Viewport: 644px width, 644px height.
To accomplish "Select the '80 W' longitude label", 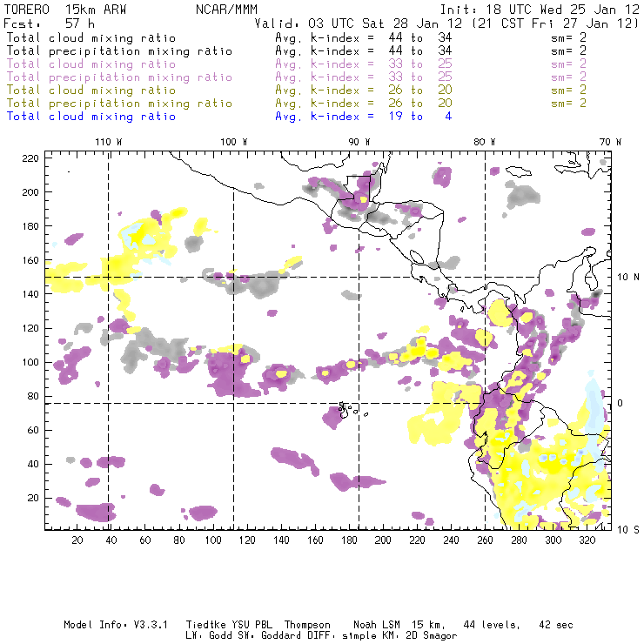I will 485,142.
